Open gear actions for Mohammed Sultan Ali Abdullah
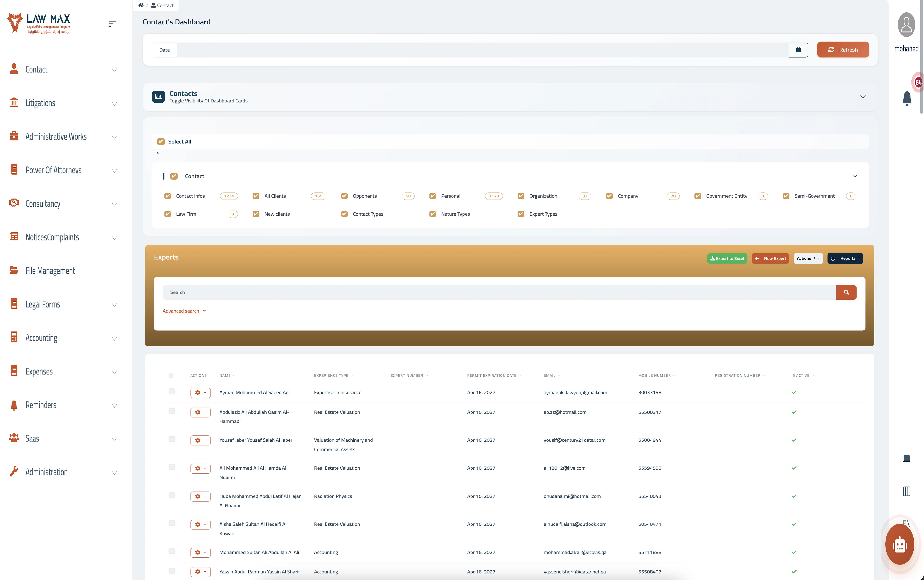This screenshot has width=924, height=580. tap(200, 552)
